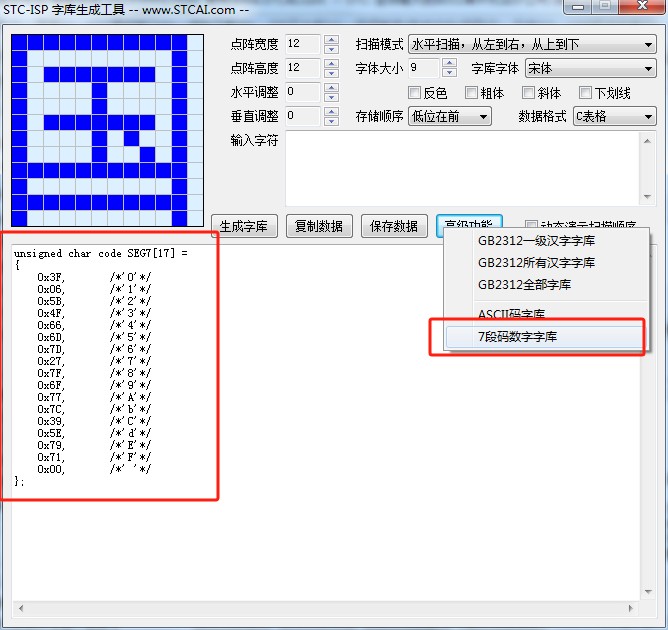This screenshot has height=630, width=668.
Task: Decrease the 垂直调整 value with down arrow
Action: tap(331, 121)
